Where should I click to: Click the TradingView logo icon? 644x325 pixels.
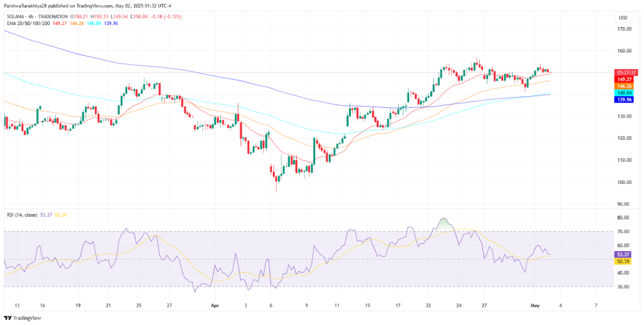(x=8, y=318)
